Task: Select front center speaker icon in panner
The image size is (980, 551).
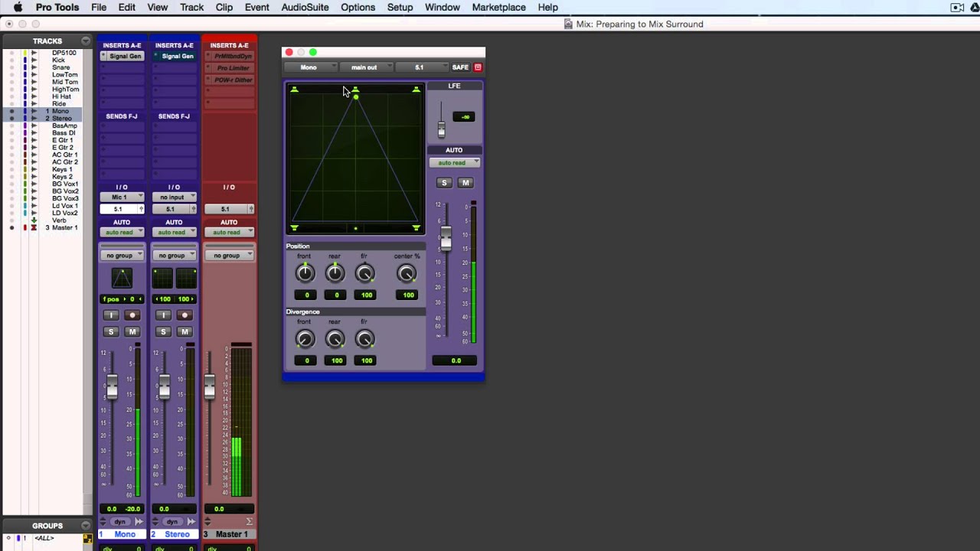Action: 355,90
